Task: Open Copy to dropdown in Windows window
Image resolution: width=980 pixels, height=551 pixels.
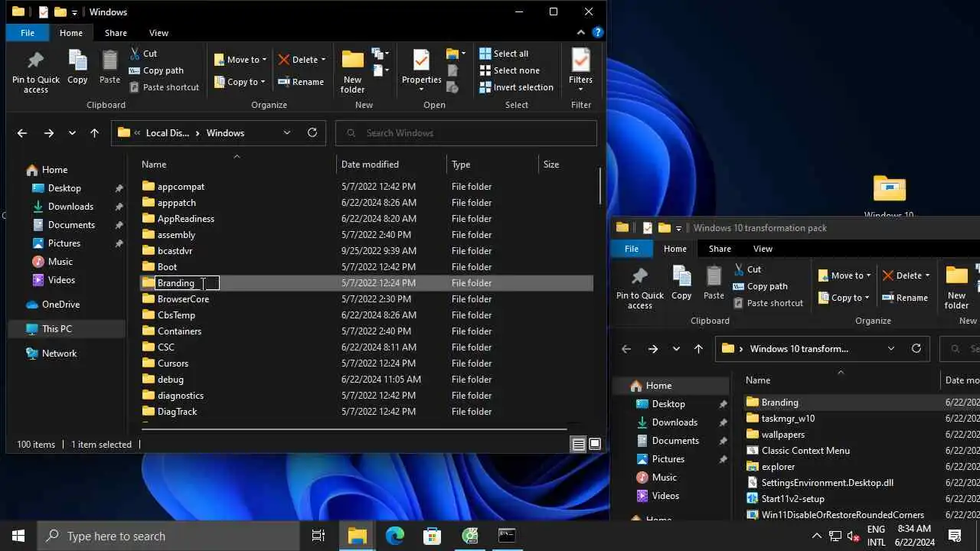Action: [240, 82]
